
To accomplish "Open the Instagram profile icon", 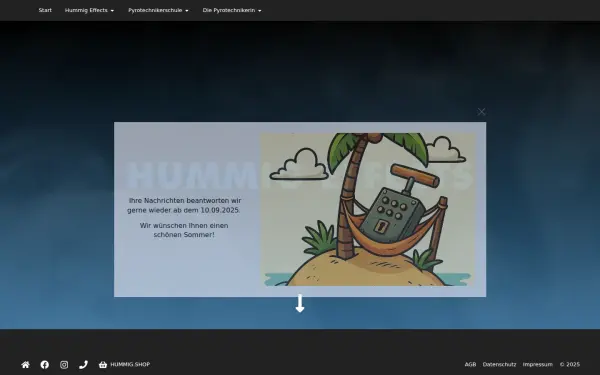I will (x=64, y=365).
